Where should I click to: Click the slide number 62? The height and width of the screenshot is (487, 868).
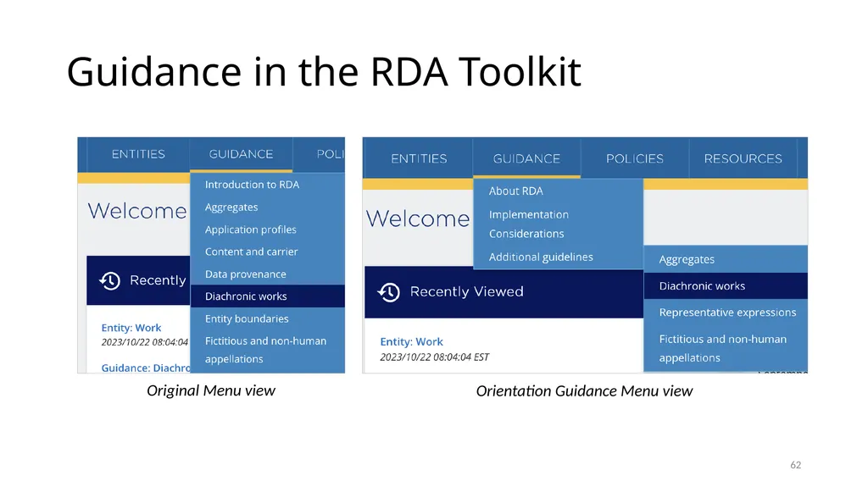click(x=795, y=465)
